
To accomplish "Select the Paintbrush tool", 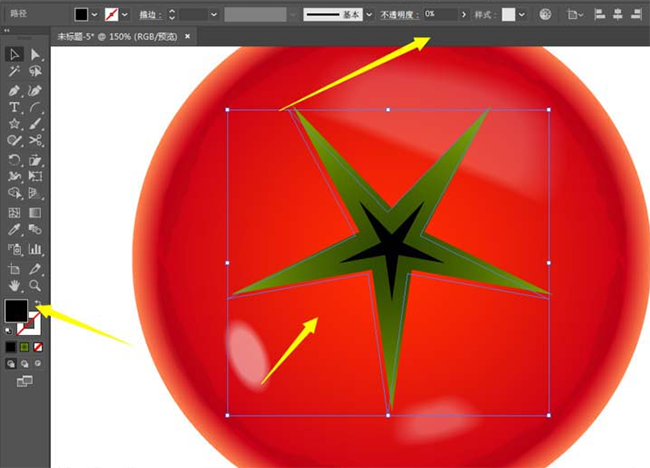I will tap(35, 124).
